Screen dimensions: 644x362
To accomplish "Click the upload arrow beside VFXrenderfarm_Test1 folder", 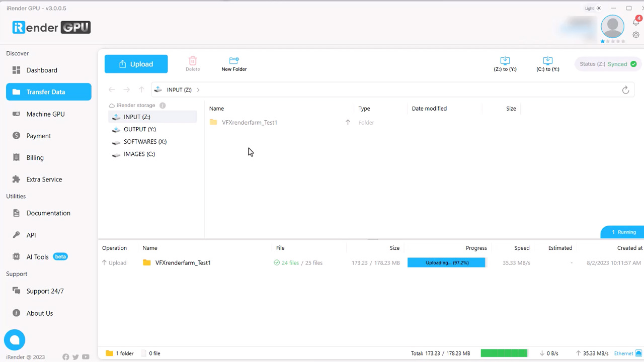I will [x=348, y=122].
